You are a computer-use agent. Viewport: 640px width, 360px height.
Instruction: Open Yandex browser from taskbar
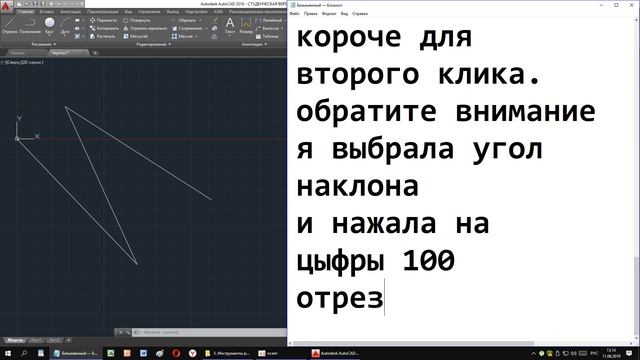pos(192,353)
